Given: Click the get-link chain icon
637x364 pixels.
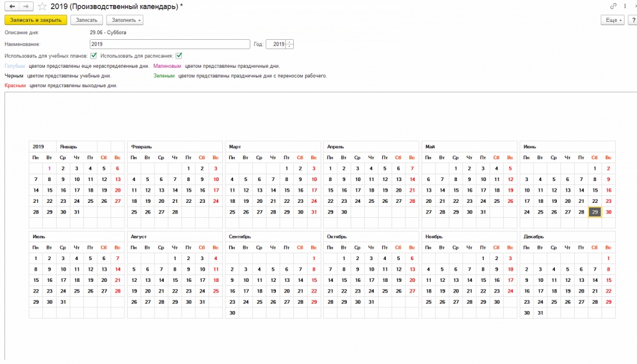Looking at the screenshot, I should click(613, 6).
